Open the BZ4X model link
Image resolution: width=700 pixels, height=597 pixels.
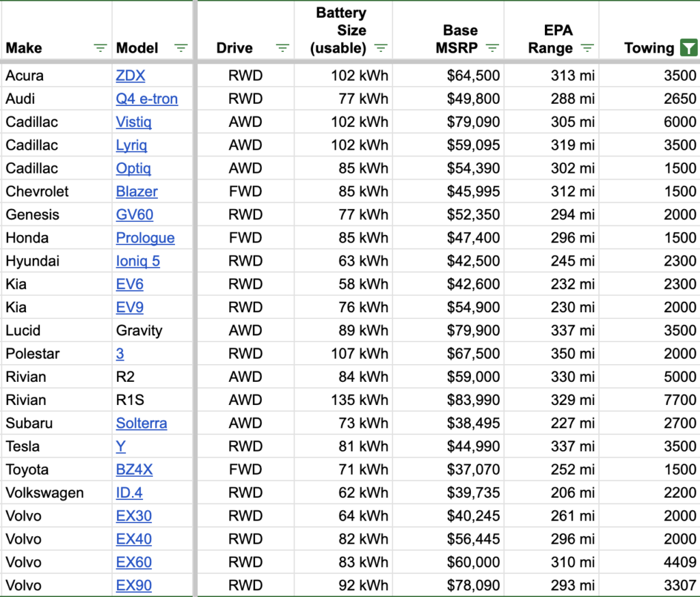click(135, 469)
